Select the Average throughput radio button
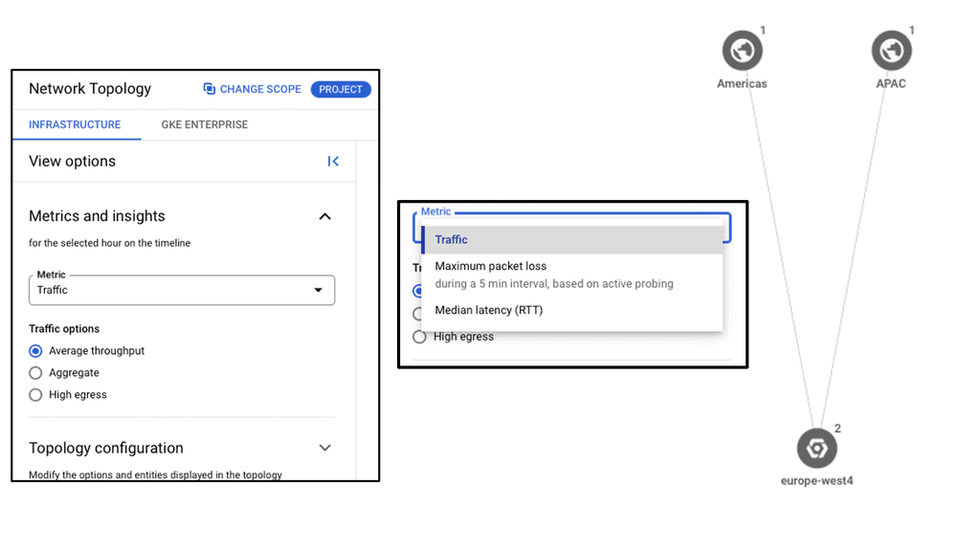Image resolution: width=980 pixels, height=551 pixels. 35,351
